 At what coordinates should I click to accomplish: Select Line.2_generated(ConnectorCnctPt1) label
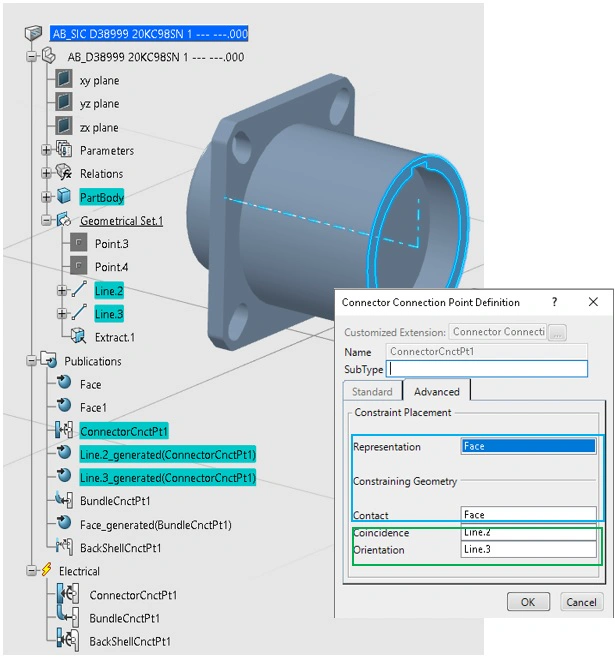(168, 454)
